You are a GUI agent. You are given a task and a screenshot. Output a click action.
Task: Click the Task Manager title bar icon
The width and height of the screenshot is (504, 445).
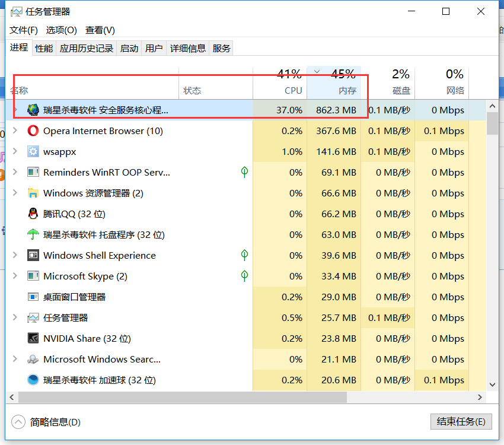click(17, 12)
